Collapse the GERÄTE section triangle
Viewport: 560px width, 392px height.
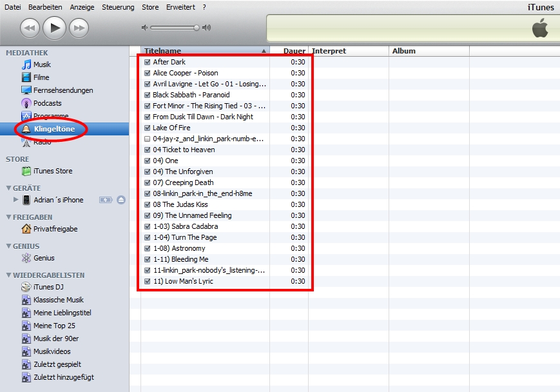pos(8,188)
